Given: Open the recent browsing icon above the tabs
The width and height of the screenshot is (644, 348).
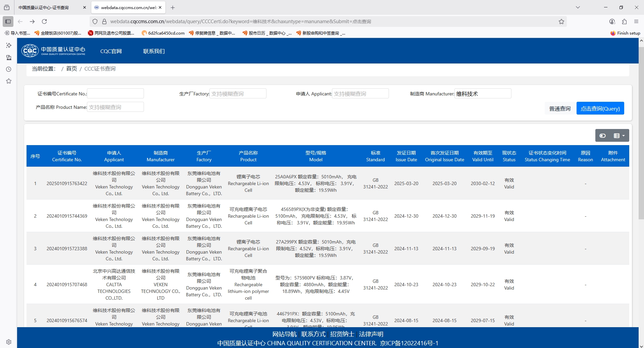Looking at the screenshot, I should 7,7.
